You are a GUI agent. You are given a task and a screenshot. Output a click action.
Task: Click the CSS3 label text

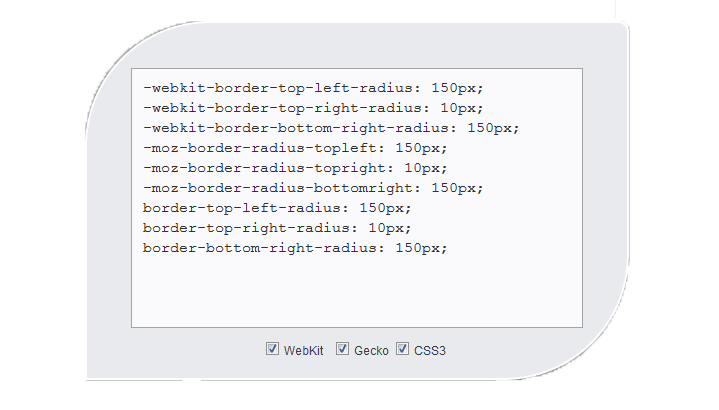pyautogui.click(x=430, y=351)
